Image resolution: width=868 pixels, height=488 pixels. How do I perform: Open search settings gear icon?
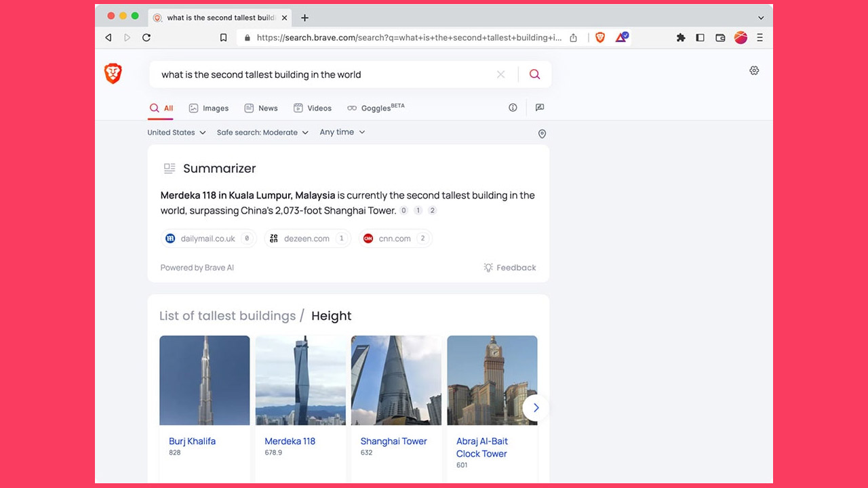[754, 70]
